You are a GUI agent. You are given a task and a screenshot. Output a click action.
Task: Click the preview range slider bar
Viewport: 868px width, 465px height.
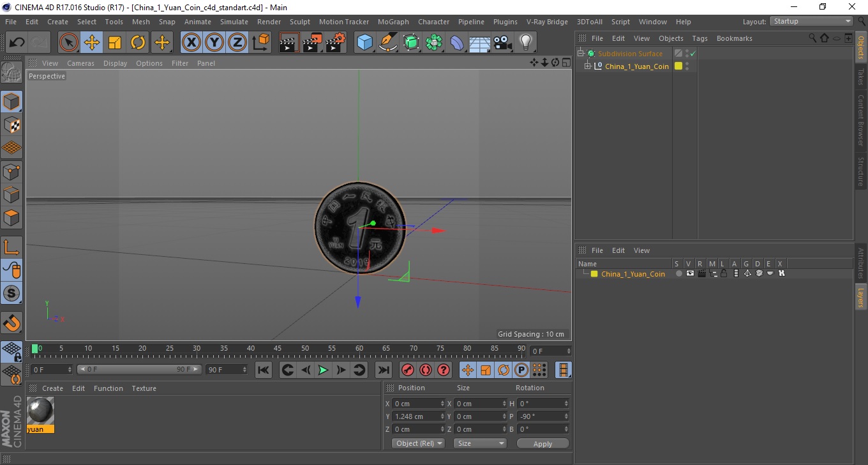(140, 370)
